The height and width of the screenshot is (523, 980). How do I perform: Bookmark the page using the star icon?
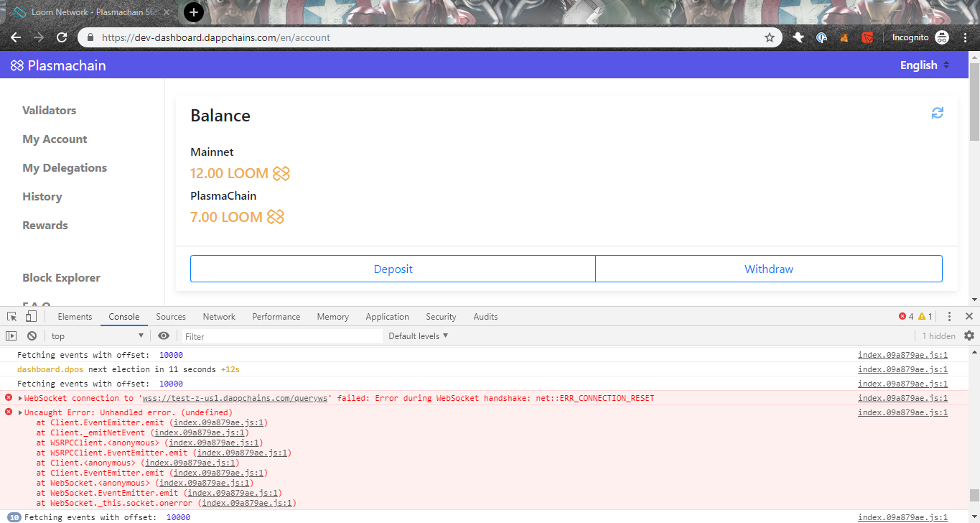769,37
